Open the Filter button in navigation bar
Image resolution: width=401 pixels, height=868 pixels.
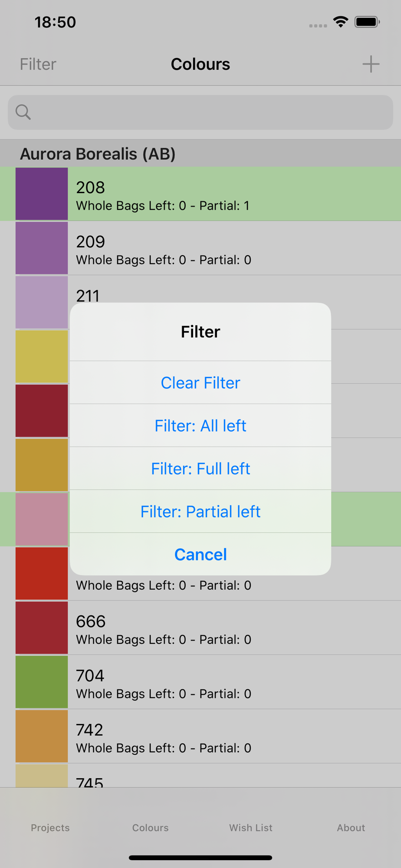coord(38,64)
